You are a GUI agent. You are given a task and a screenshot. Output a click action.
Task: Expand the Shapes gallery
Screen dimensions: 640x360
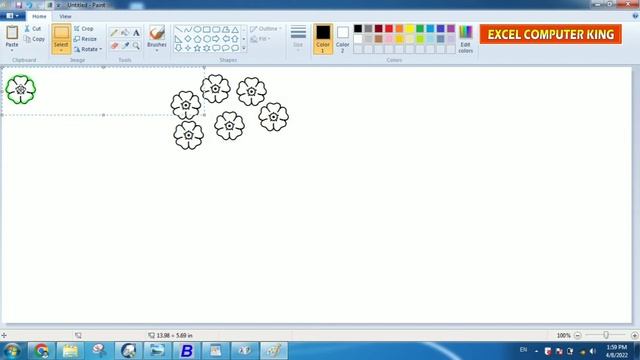pos(244,48)
